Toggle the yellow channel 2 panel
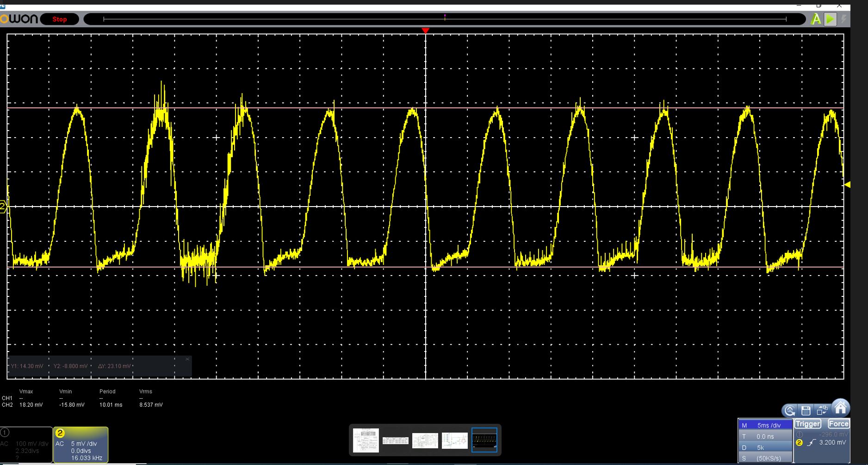This screenshot has height=465, width=868. 81,444
